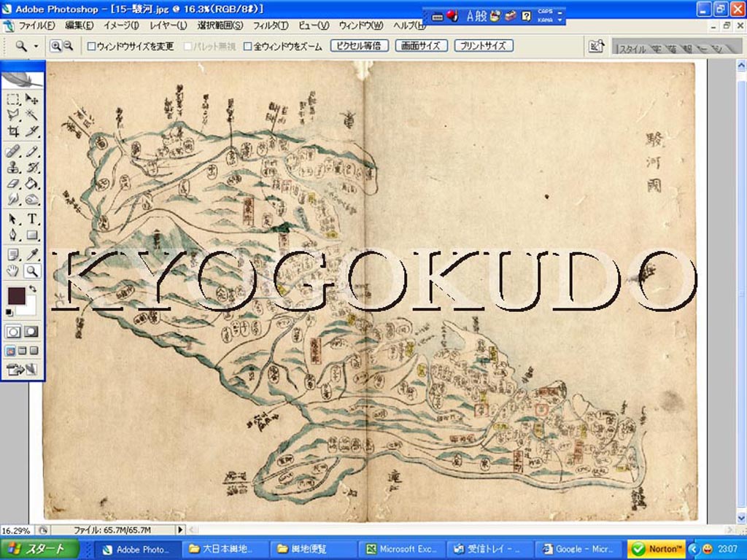747x560 pixels.
Task: Open the 受信トレイ mail taskbar button
Action: pyautogui.click(x=489, y=550)
